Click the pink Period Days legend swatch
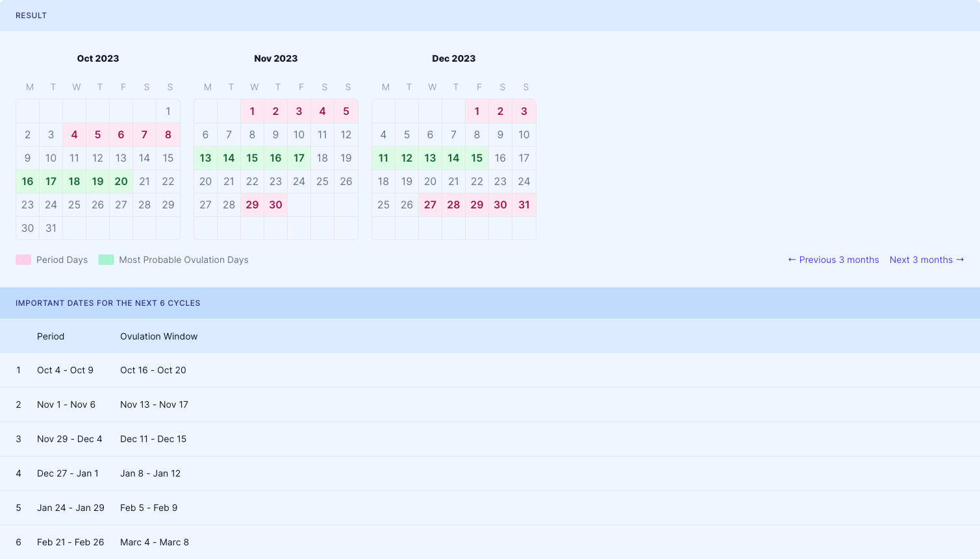The height and width of the screenshot is (559, 980). pos(23,260)
